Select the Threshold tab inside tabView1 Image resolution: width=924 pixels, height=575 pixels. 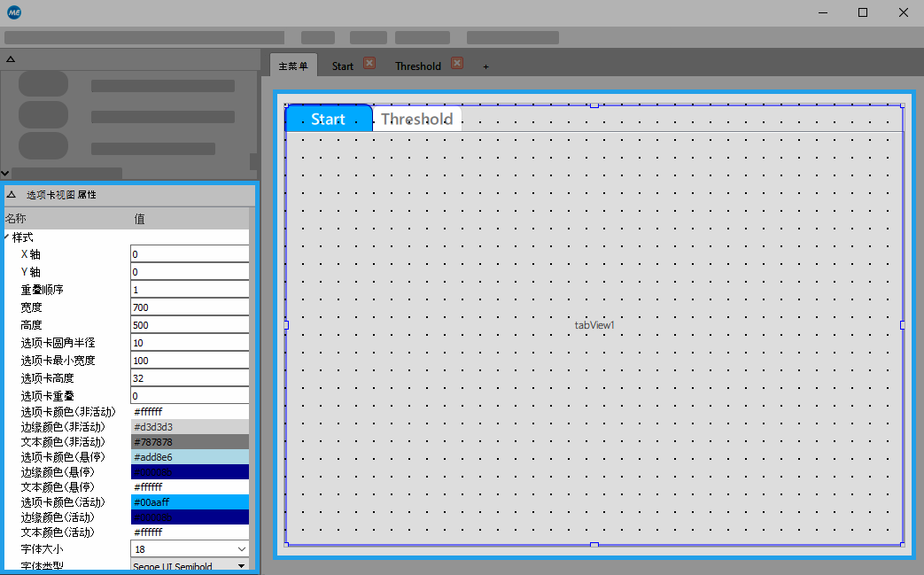pyautogui.click(x=416, y=119)
